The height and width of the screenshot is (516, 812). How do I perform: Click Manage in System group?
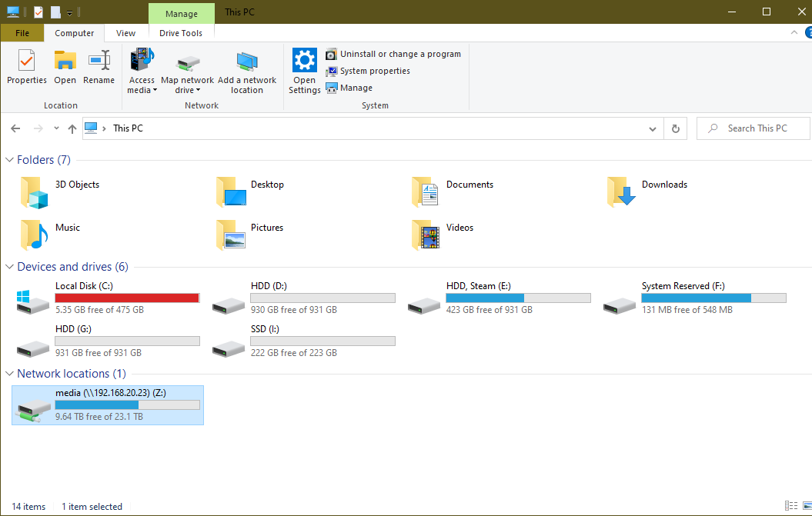(x=349, y=88)
